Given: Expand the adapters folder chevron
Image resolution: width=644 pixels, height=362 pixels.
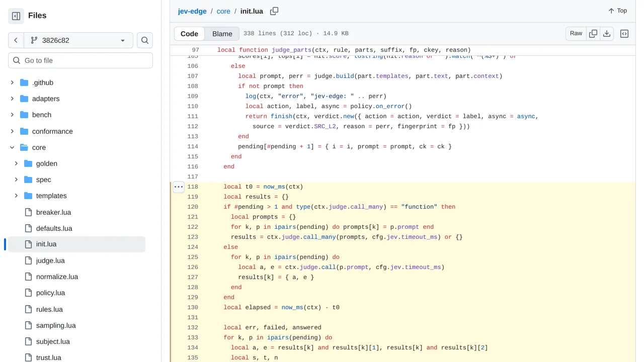Looking at the screenshot, I should point(12,99).
